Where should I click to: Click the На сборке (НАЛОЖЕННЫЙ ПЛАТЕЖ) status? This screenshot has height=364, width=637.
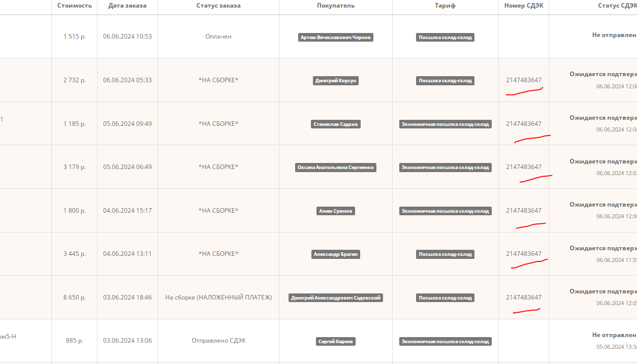(x=218, y=297)
